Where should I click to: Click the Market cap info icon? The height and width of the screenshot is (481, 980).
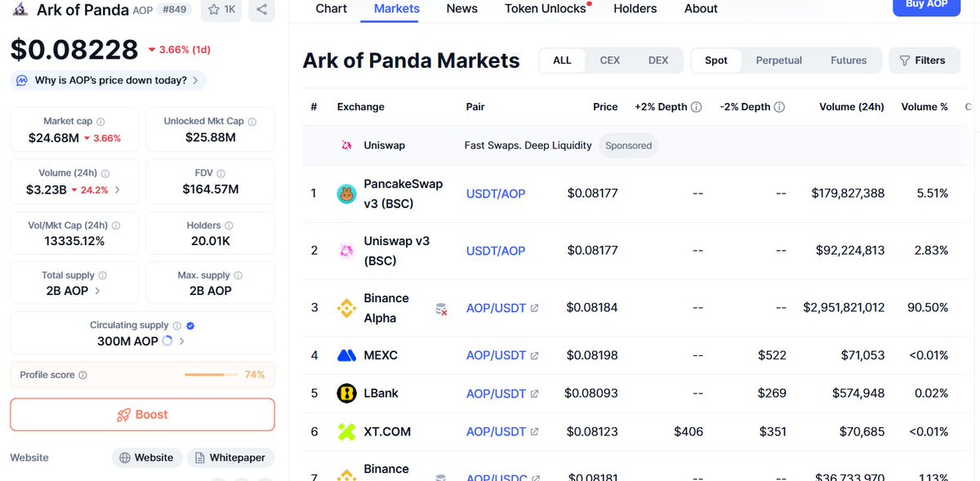(100, 122)
